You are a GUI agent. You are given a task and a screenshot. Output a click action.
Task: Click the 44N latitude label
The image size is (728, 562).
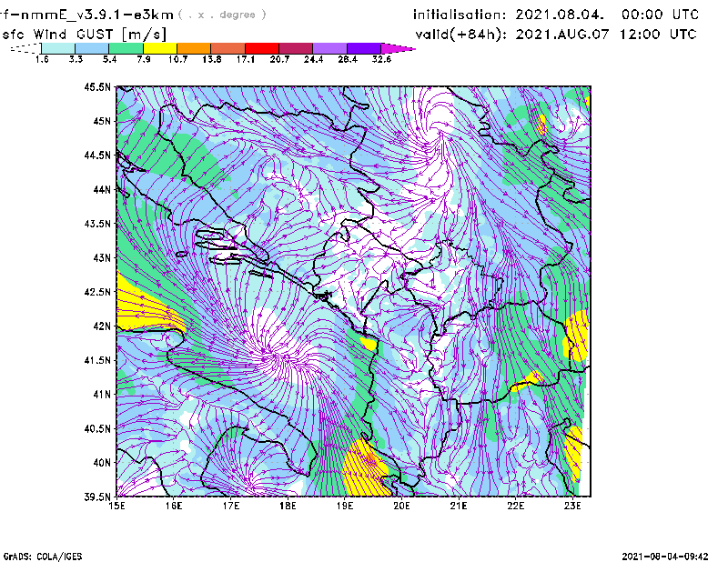(102, 189)
